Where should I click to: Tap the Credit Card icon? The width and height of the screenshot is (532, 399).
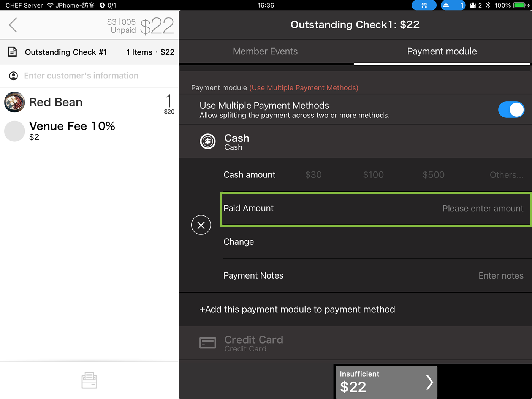click(x=208, y=343)
